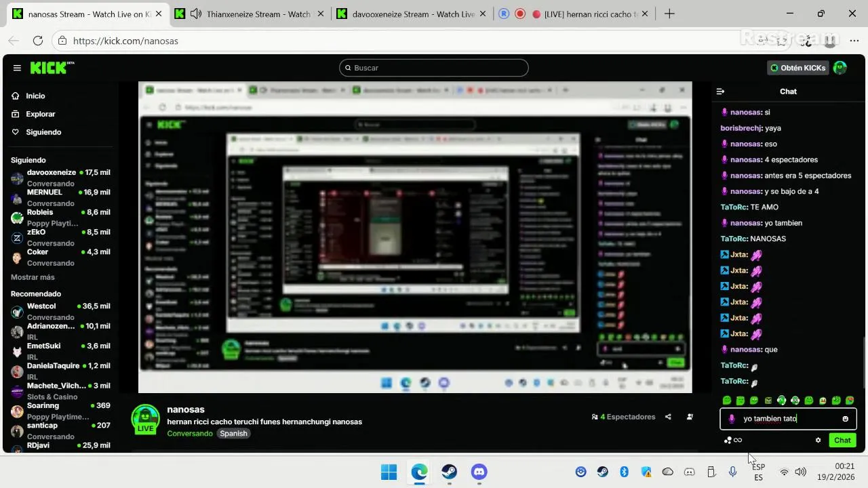
Task: Send the message with the Chat button
Action: click(x=842, y=440)
